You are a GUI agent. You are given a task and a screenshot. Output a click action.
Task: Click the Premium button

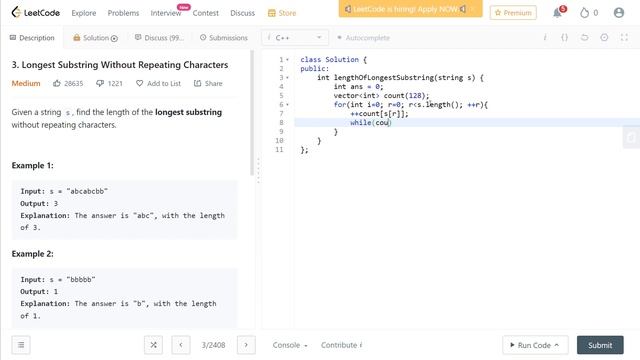(x=513, y=13)
